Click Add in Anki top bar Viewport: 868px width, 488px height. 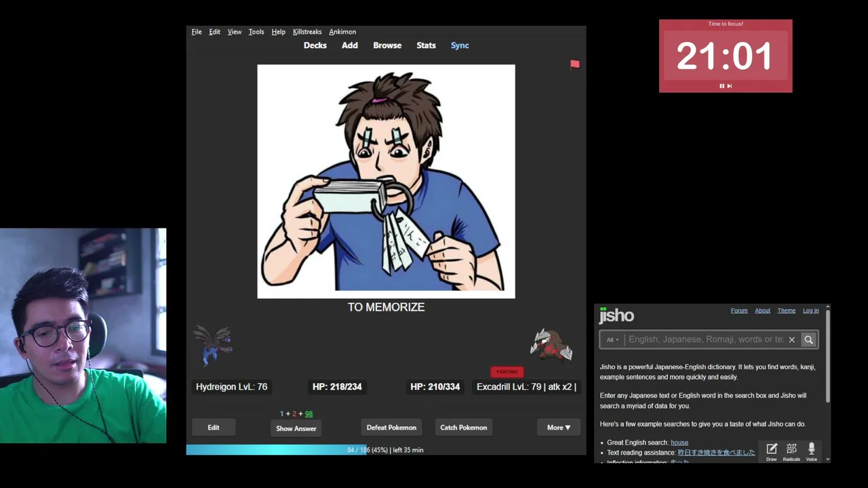(x=350, y=45)
